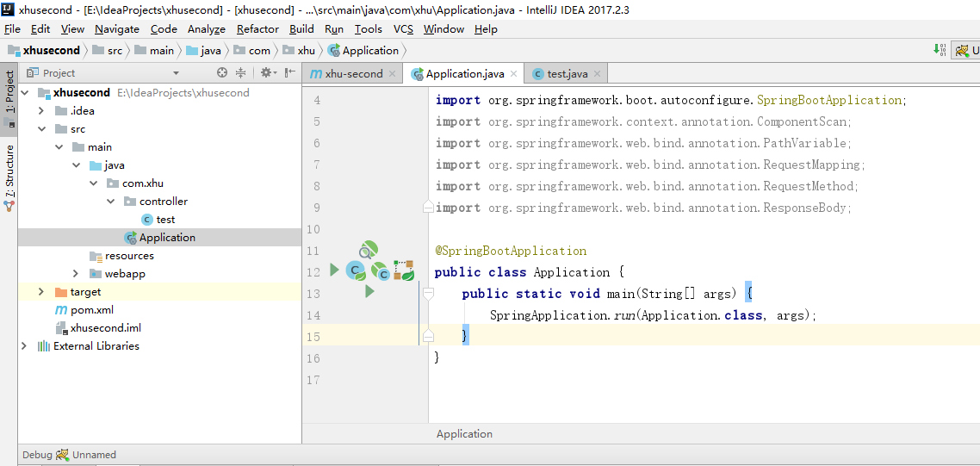
Task: Collapse the src folder node
Action: [41, 129]
